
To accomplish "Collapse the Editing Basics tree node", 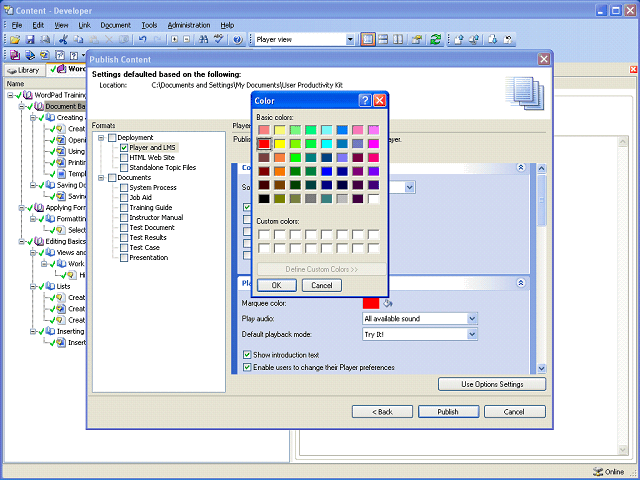I will coord(22,242).
